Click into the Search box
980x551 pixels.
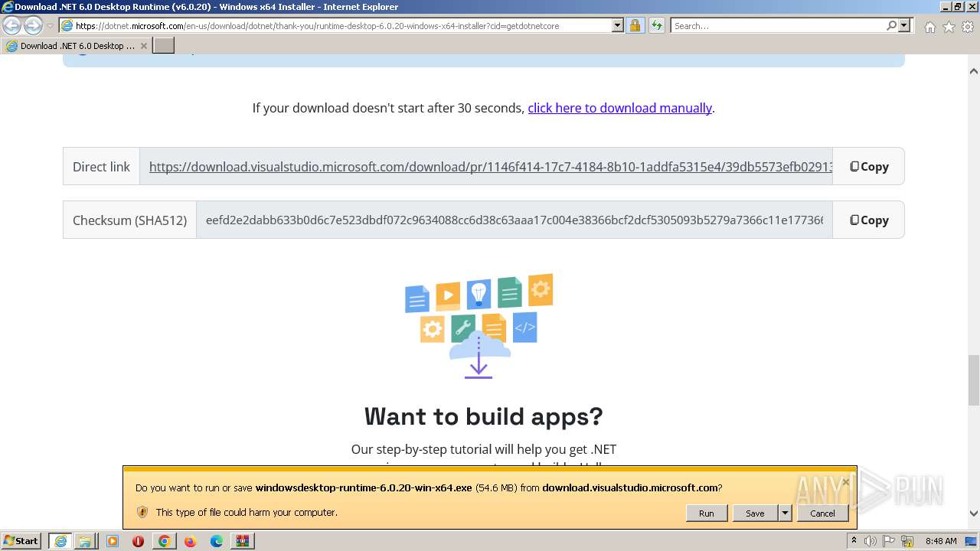pyautogui.click(x=777, y=26)
